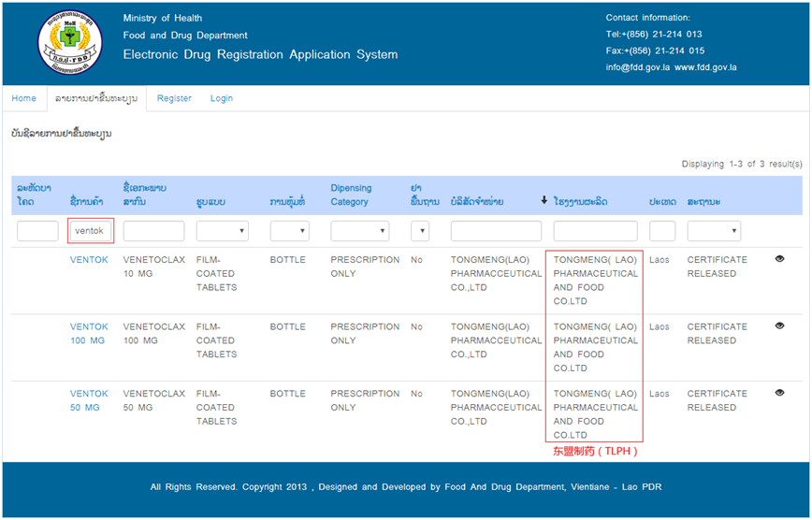Sort by the essential drug column header
This screenshot has height=520, width=812.
coord(425,195)
